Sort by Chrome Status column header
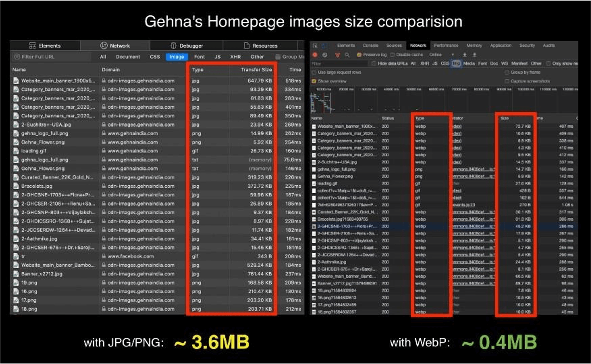 pos(388,118)
